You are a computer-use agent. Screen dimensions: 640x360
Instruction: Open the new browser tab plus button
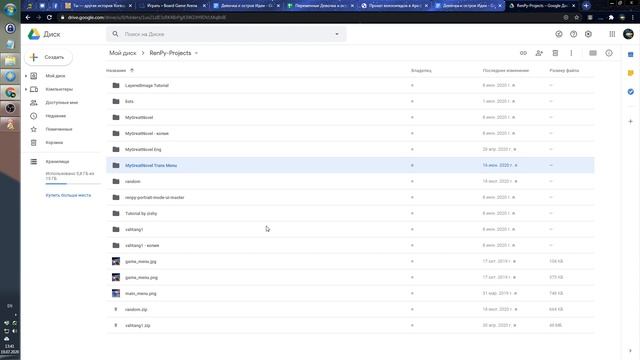pos(586,6)
